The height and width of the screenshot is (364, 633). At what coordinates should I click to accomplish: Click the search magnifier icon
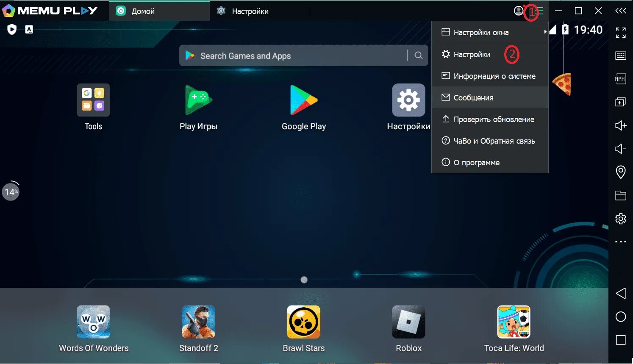[x=418, y=56]
